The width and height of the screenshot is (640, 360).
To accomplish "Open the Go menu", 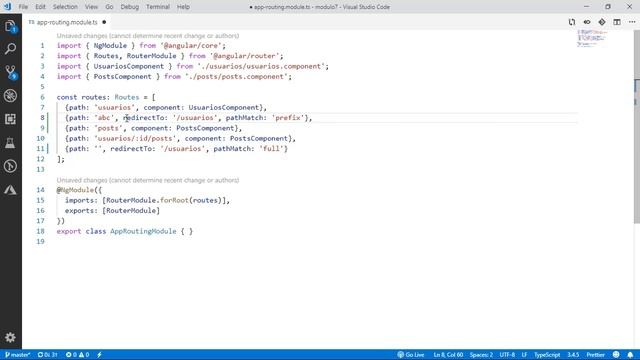I will [109, 7].
